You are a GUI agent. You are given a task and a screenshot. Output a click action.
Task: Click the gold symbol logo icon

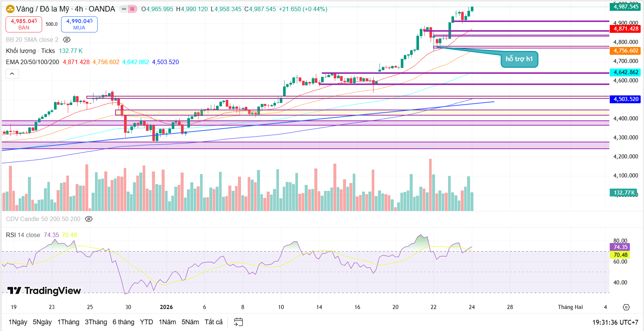(10, 9)
